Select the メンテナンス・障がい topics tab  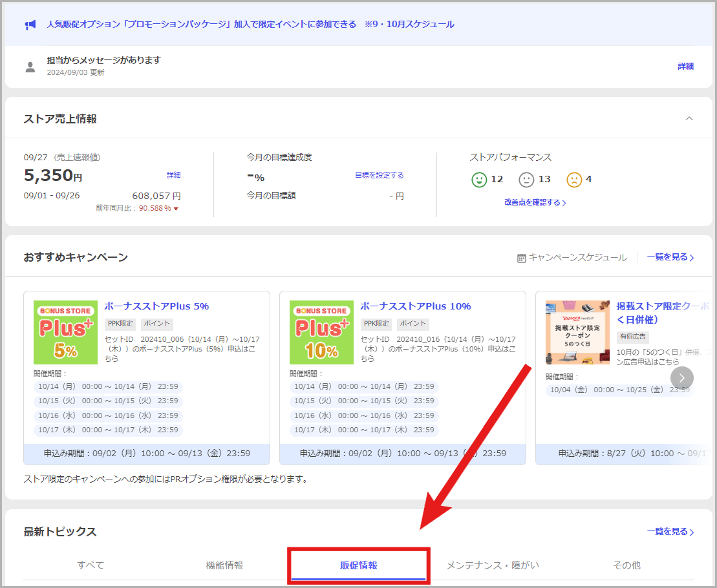[x=493, y=565]
